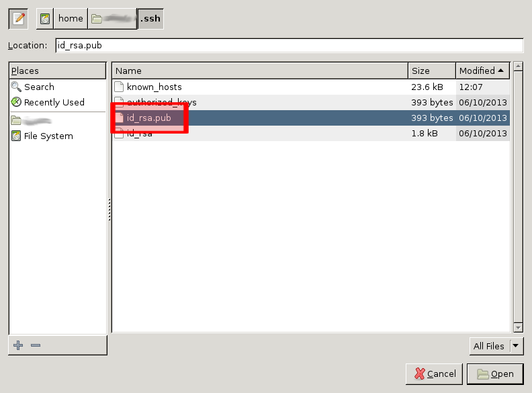Open Search in the Places sidebar
Screen dimensions: 532x393
click(39, 87)
